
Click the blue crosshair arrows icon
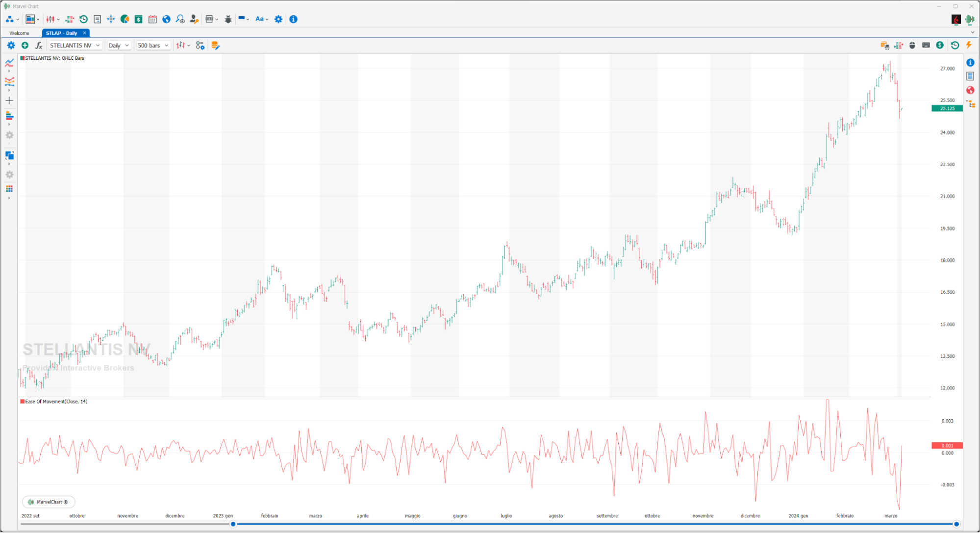pos(111,19)
